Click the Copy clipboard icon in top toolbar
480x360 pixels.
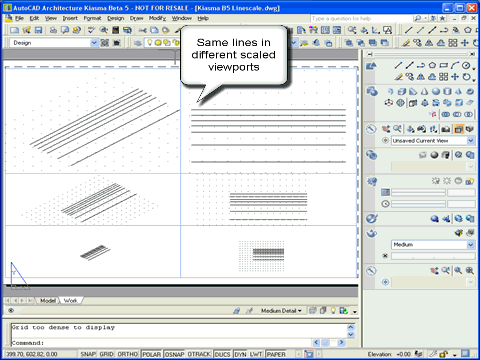(x=154, y=30)
